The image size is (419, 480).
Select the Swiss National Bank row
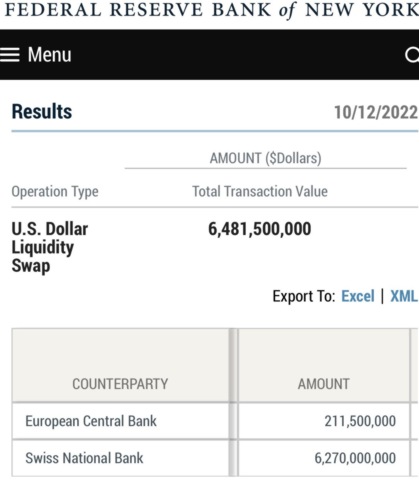[x=211, y=458]
